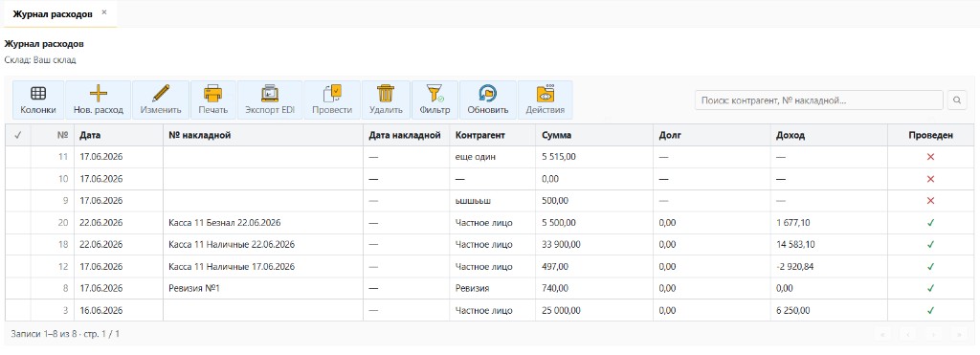Click the green checkmark in row 20
Viewport: 980px width, 355px height.
coord(930,223)
